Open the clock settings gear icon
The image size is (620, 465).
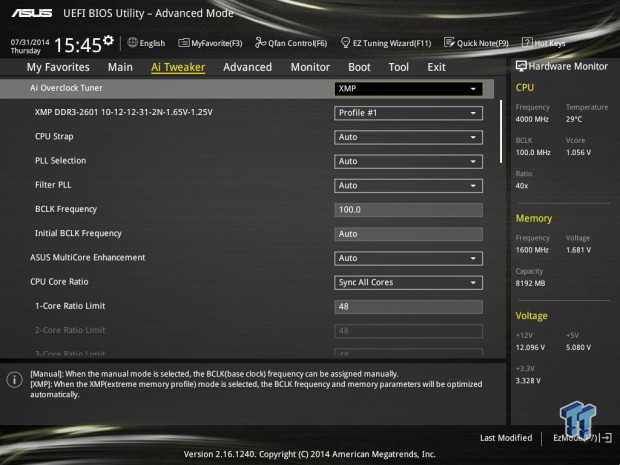coord(108,40)
